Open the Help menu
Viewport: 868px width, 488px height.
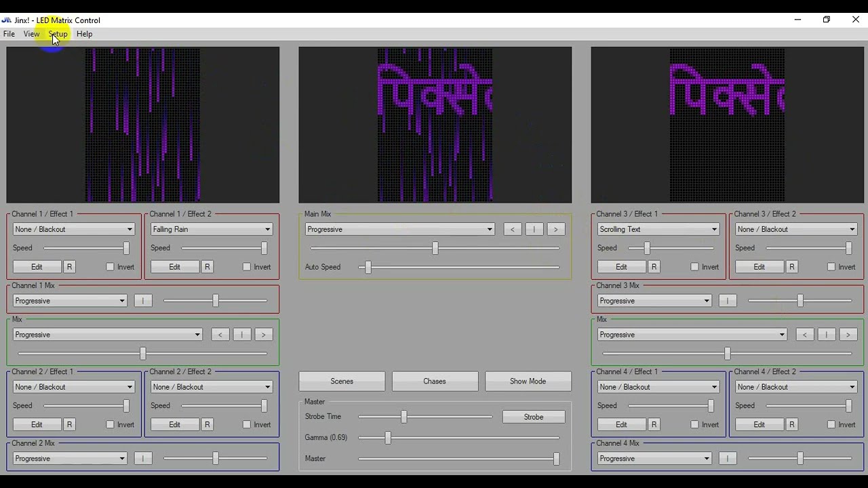click(85, 34)
